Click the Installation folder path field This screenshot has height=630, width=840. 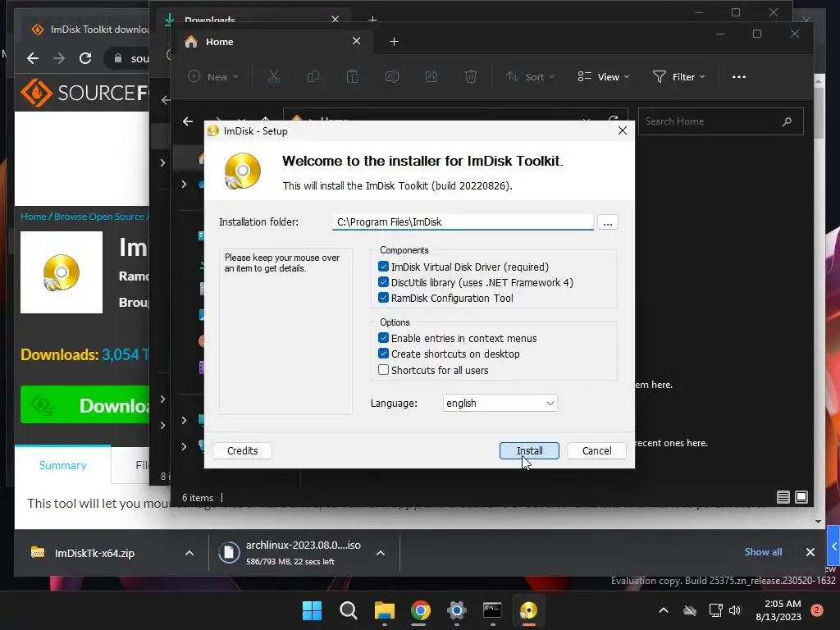coord(463,221)
